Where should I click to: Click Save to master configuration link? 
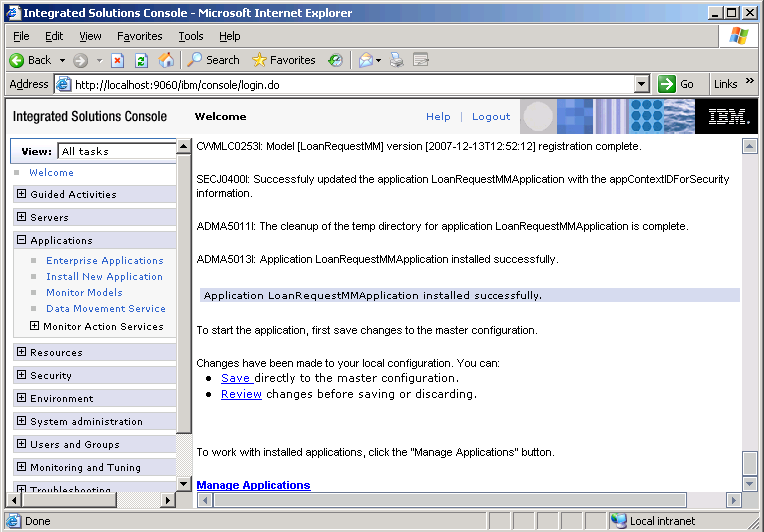236,378
